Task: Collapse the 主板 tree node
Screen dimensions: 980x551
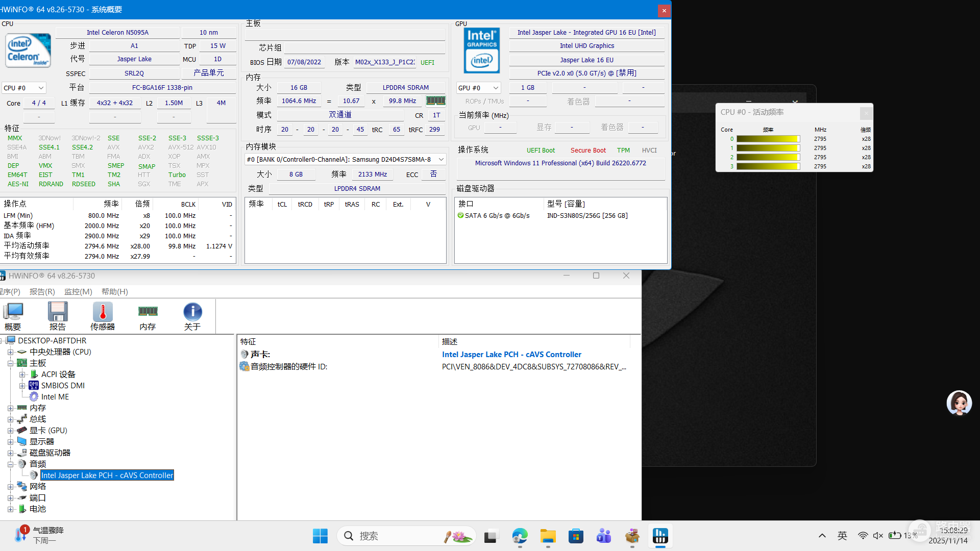Action: click(10, 363)
